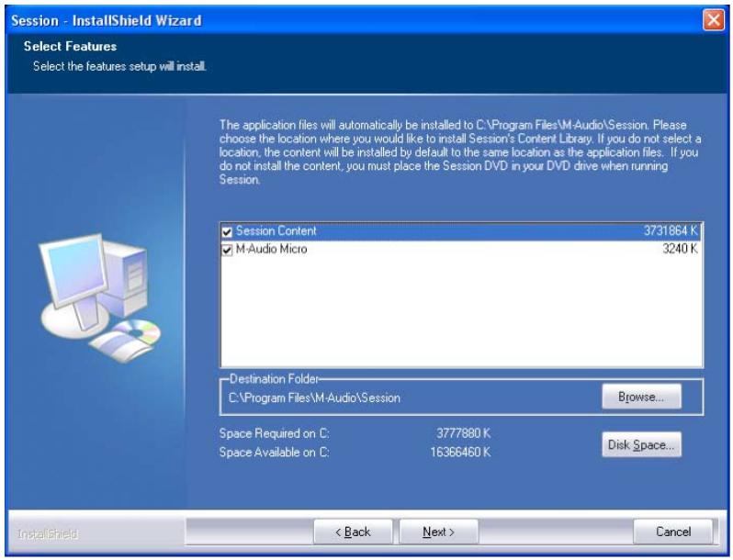Select the Session Content feature row label
The height and width of the screenshot is (560, 733).
point(276,230)
